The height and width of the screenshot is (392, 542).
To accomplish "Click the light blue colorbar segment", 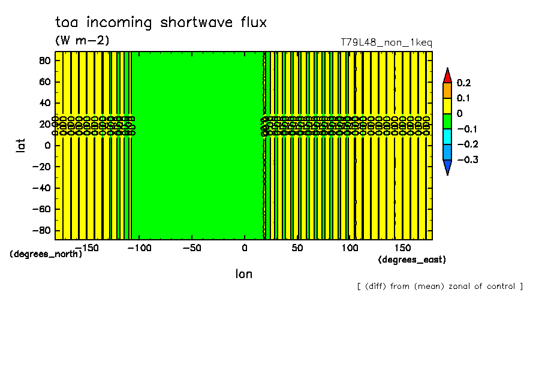I will coord(447,152).
